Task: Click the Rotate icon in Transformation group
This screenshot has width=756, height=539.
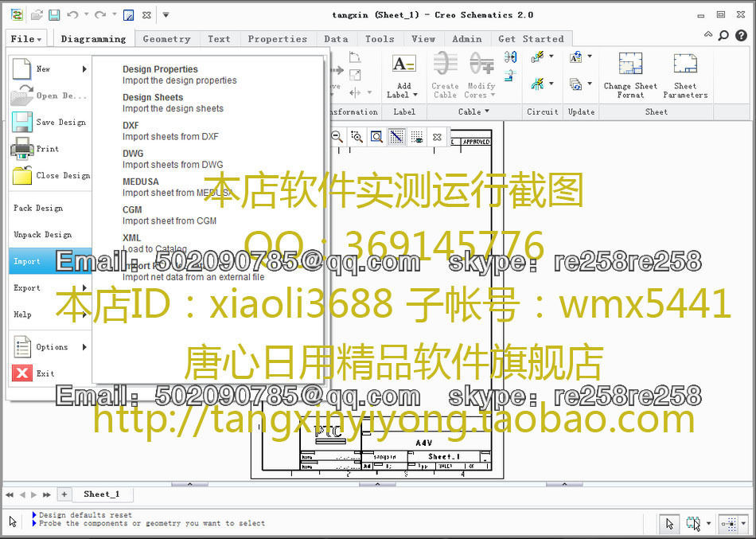Action: coord(356,58)
